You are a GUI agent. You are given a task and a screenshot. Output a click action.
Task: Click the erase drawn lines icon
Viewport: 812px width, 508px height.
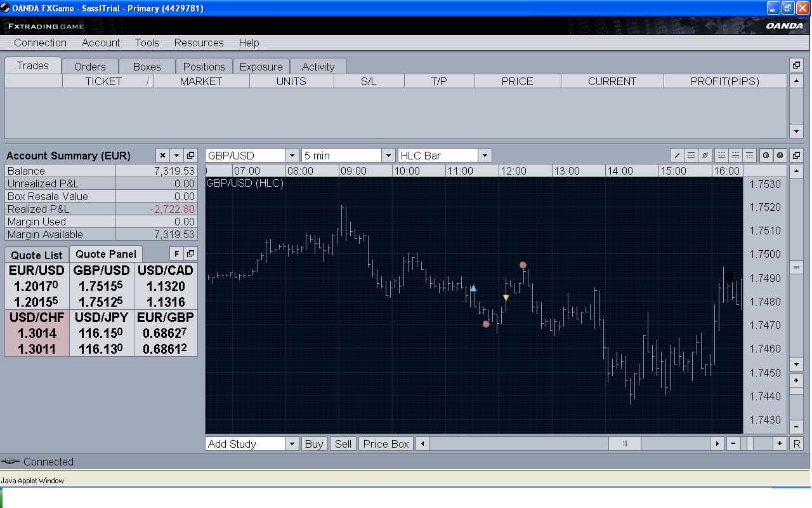coord(705,156)
